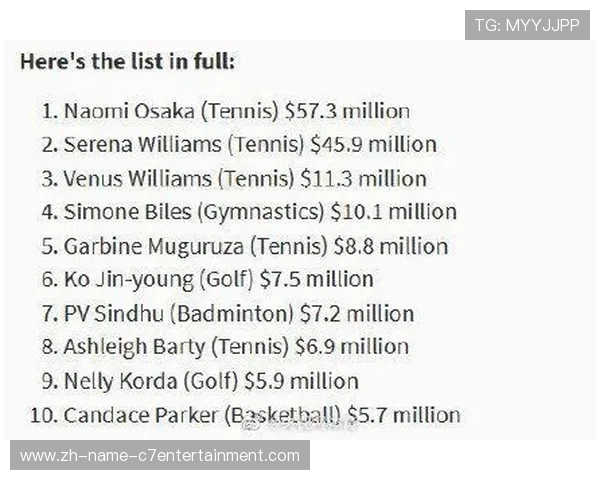Select the (Badminton) sport label

232,313
